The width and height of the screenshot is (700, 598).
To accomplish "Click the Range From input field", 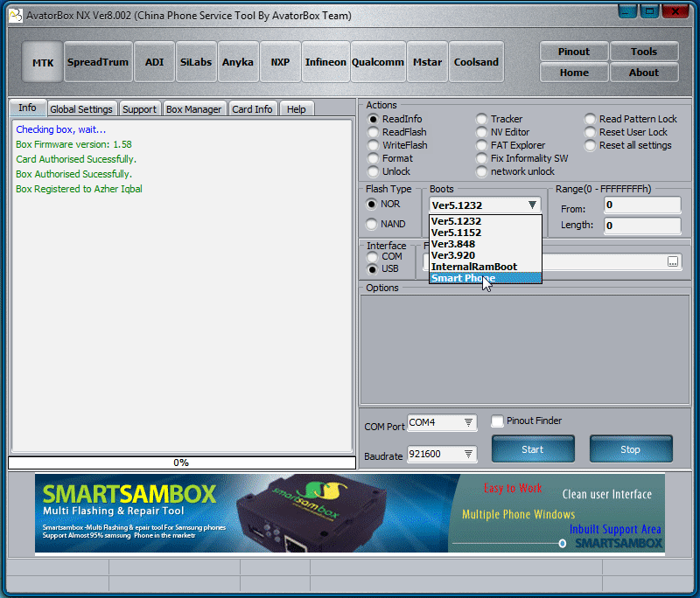I will coord(642,205).
